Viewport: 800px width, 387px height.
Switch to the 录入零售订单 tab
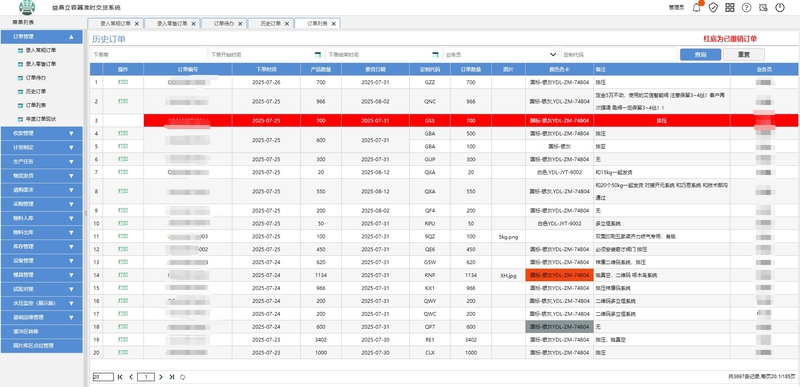(172, 23)
